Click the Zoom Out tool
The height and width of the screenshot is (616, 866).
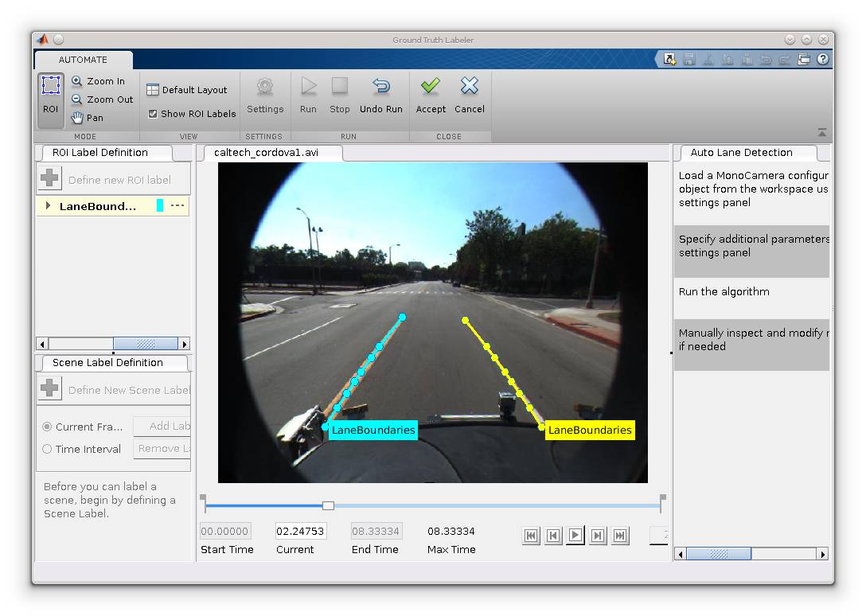(x=102, y=99)
